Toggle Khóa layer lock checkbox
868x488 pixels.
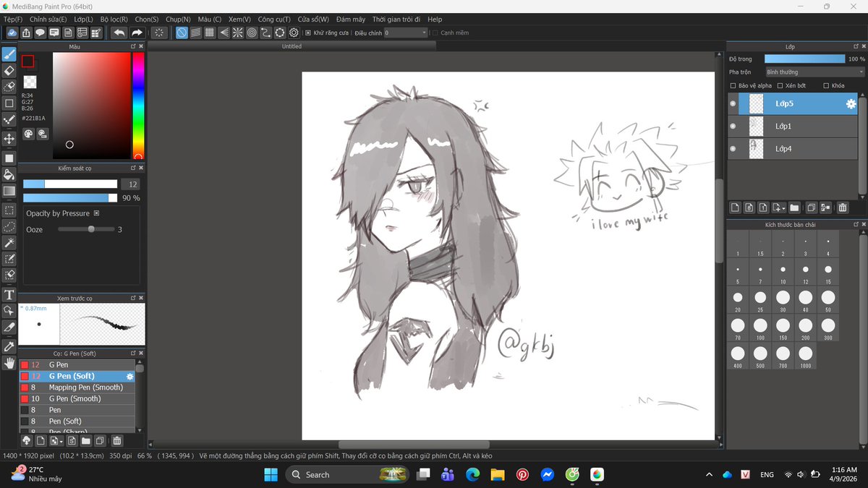(x=825, y=85)
